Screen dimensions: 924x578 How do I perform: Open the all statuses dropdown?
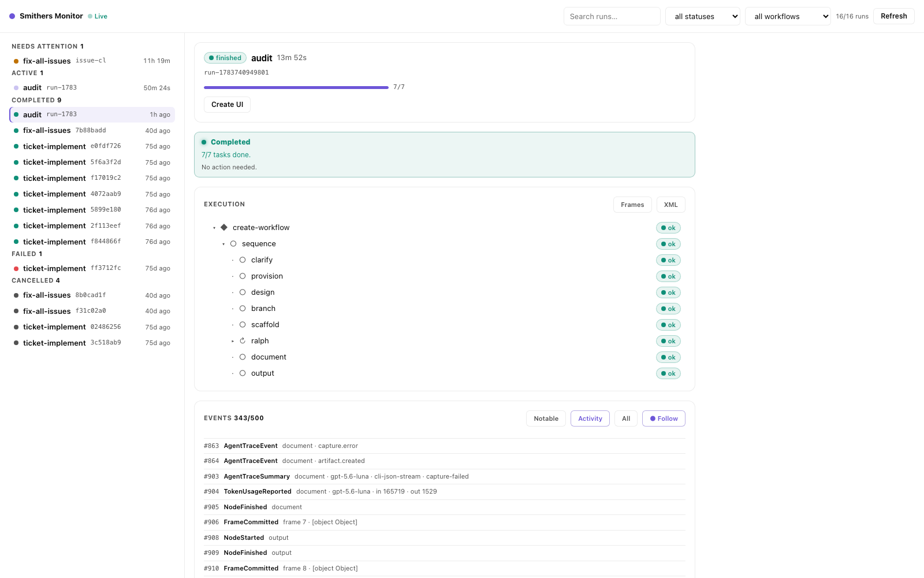(x=703, y=16)
